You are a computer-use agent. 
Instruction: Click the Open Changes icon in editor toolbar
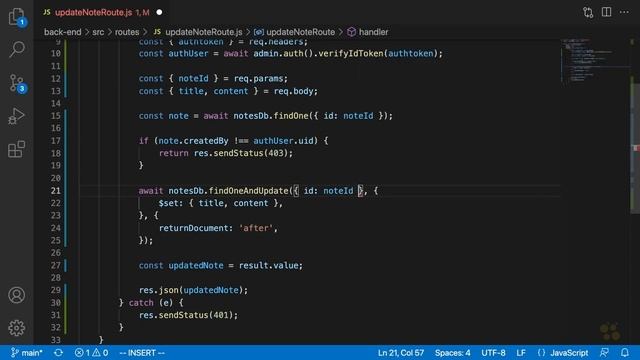pyautogui.click(x=588, y=12)
